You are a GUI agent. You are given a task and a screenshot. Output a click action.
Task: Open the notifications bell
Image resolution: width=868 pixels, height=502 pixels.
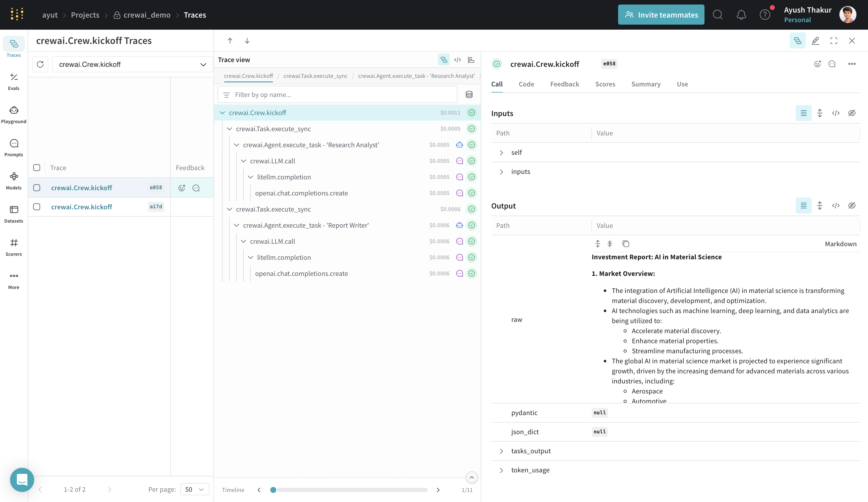[741, 15]
